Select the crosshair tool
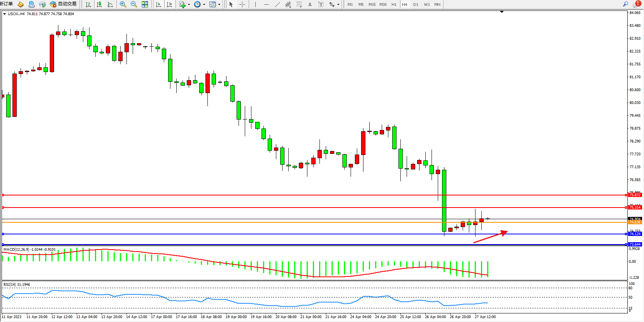 point(242,4)
